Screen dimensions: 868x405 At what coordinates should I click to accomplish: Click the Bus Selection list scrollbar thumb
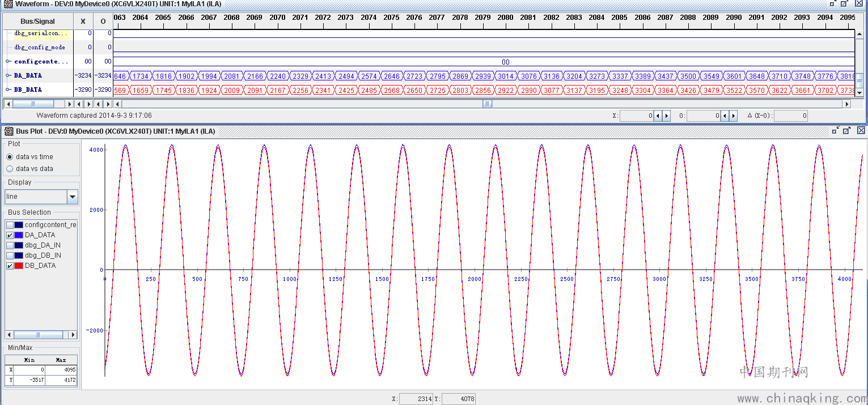tap(37, 334)
